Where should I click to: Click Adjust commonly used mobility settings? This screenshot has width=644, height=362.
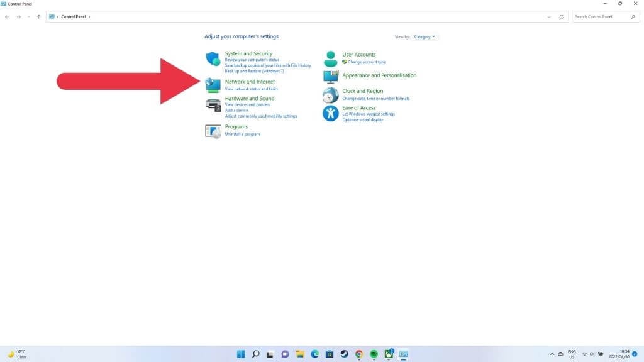pos(260,116)
